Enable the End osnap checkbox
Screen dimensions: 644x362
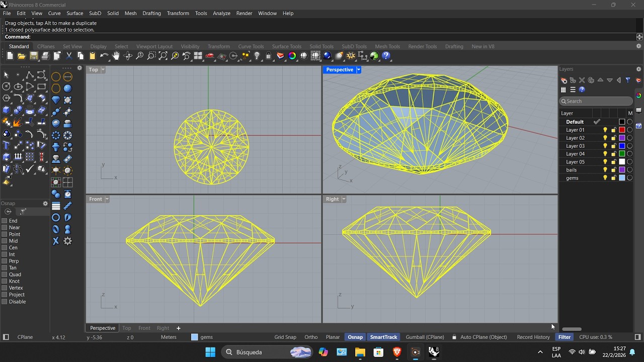(5, 221)
